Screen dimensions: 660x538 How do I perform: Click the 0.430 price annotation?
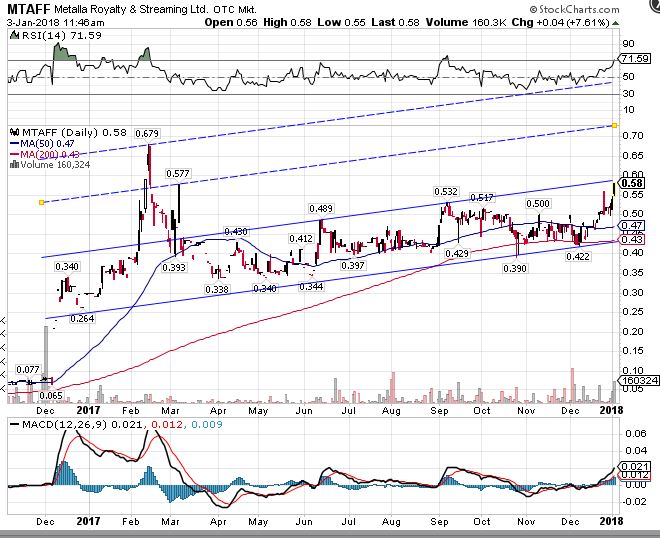pos(236,232)
